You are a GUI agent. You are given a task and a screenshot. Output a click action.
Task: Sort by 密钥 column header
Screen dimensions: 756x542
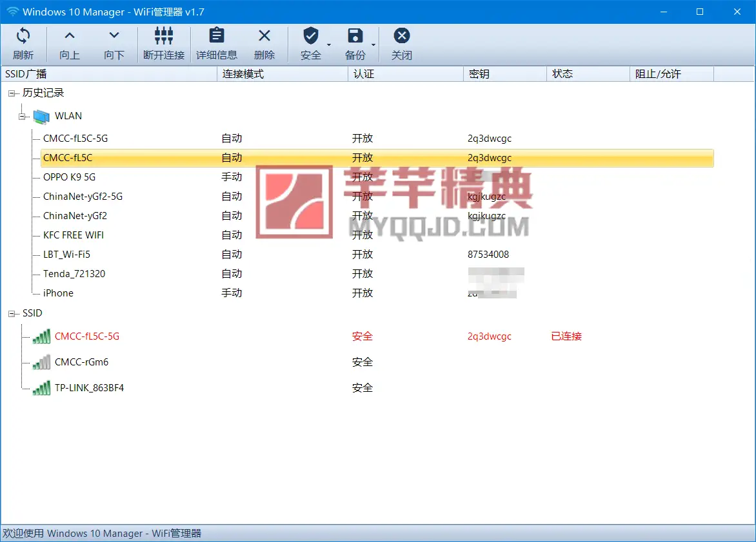tap(505, 73)
